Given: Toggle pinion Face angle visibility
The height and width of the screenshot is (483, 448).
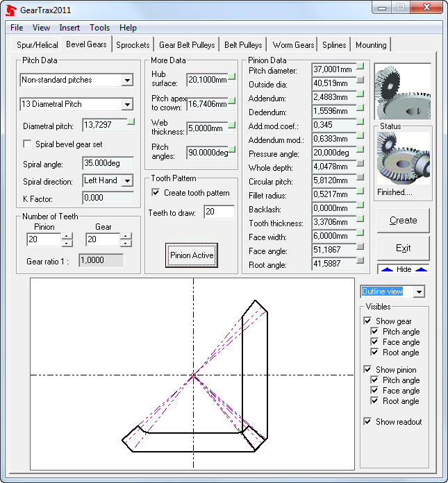Looking at the screenshot, I should coord(374,390).
